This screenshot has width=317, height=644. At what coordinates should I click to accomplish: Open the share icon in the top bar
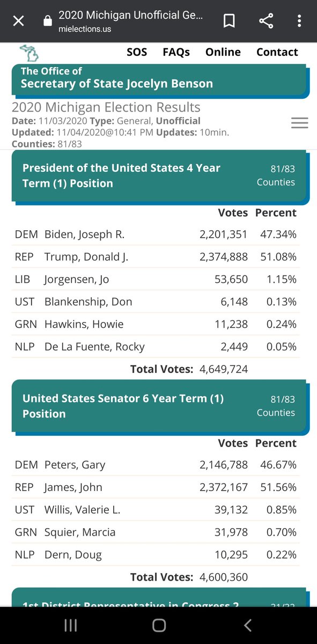tap(266, 21)
